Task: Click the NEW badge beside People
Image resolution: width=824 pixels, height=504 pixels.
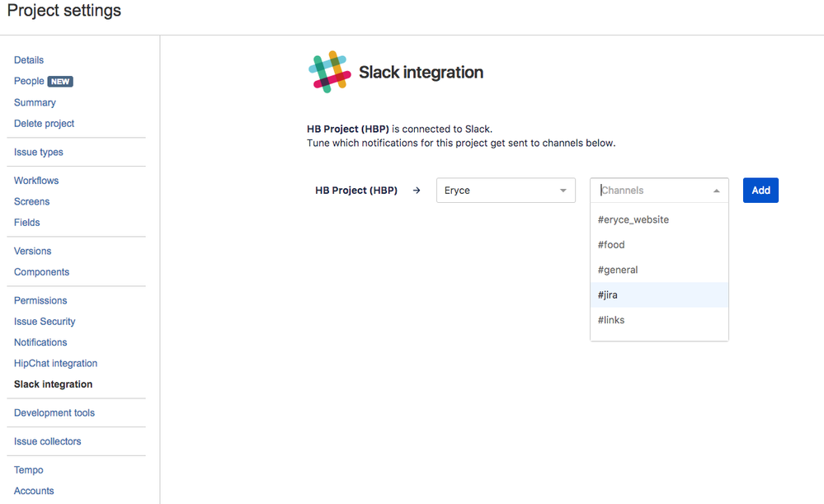Action: pyautogui.click(x=60, y=82)
